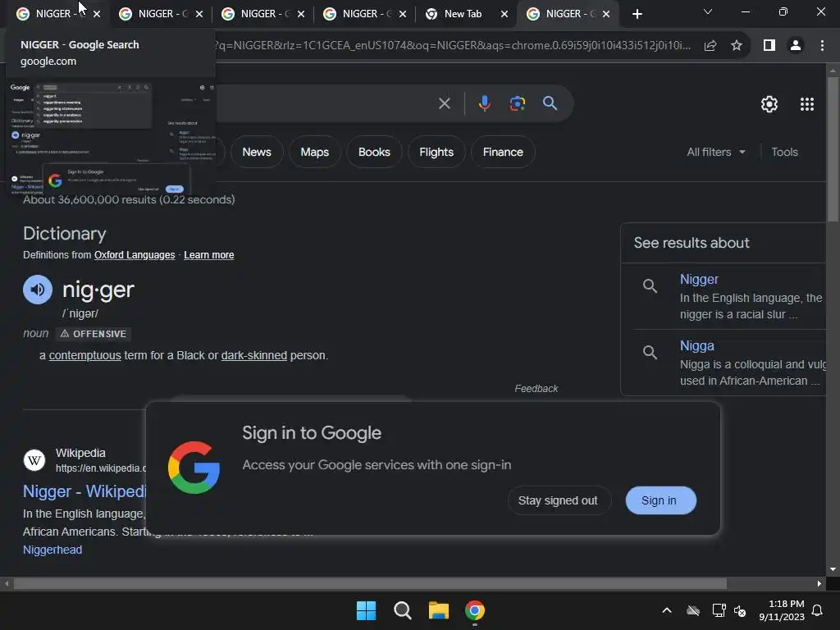Open notifications bell in taskbar
Screen dimensions: 840x630
(818, 610)
